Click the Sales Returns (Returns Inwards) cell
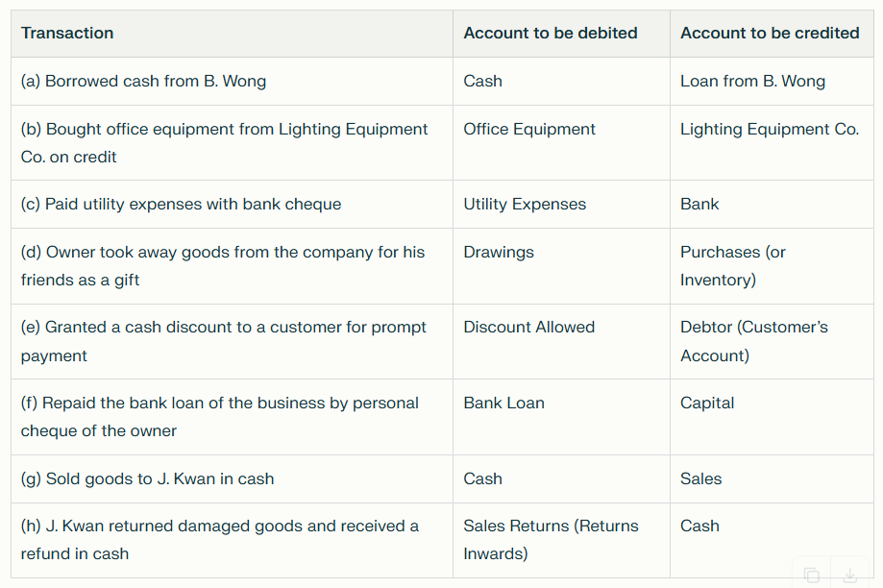 pos(551,540)
